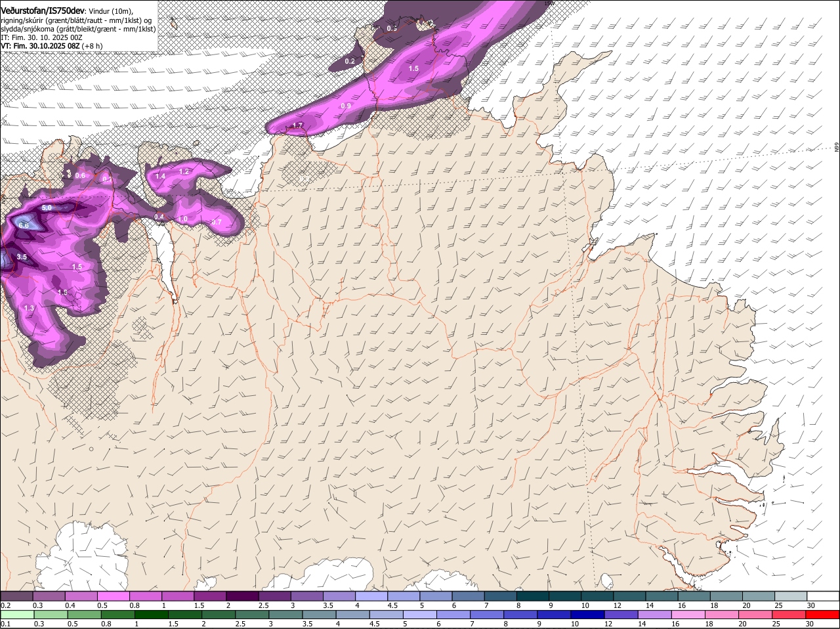Pick the pale green legend swatch between 0.1 and 0.3

16,615
